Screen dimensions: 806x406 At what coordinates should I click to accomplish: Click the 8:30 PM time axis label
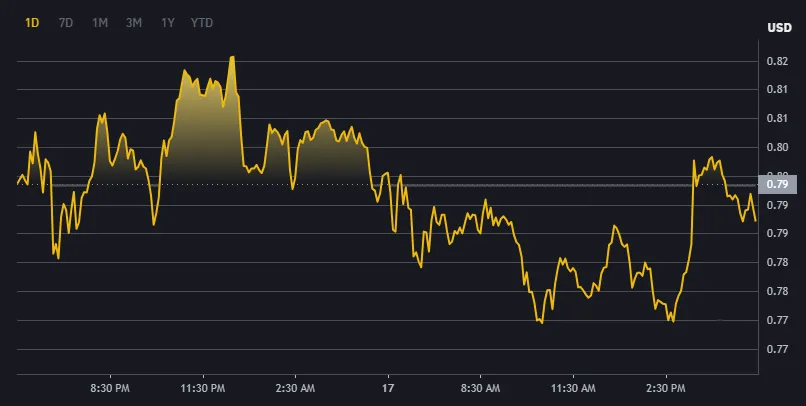(x=109, y=388)
